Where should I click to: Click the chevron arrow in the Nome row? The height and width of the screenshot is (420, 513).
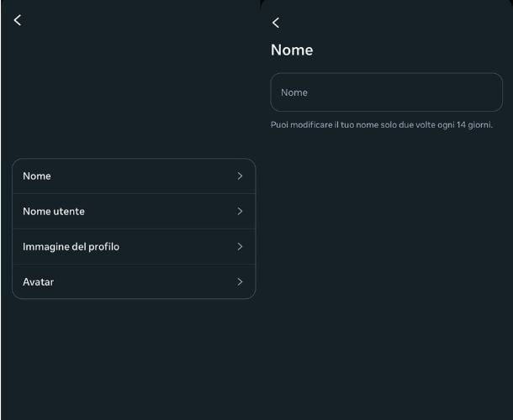tap(240, 176)
